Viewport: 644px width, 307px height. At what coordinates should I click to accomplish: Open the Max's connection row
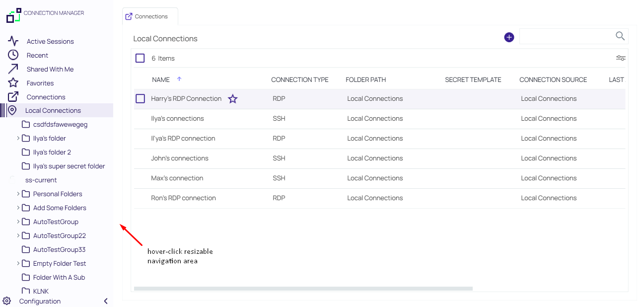pos(177,178)
